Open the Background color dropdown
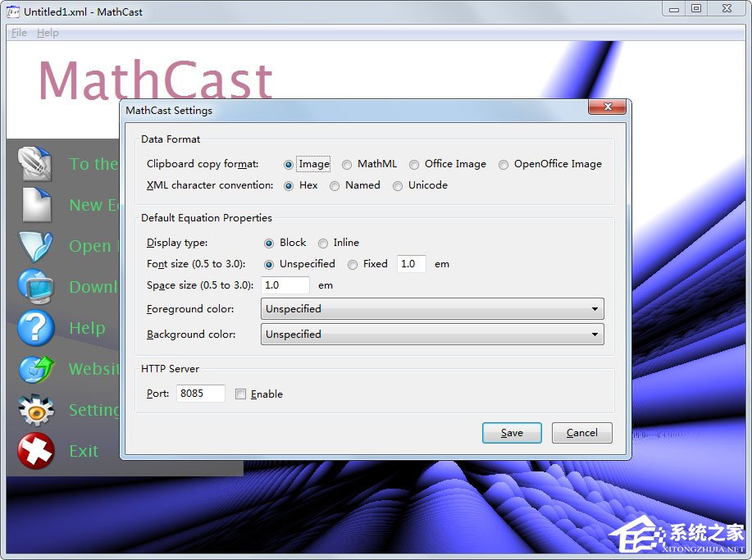Image resolution: width=752 pixels, height=560 pixels. 432,335
